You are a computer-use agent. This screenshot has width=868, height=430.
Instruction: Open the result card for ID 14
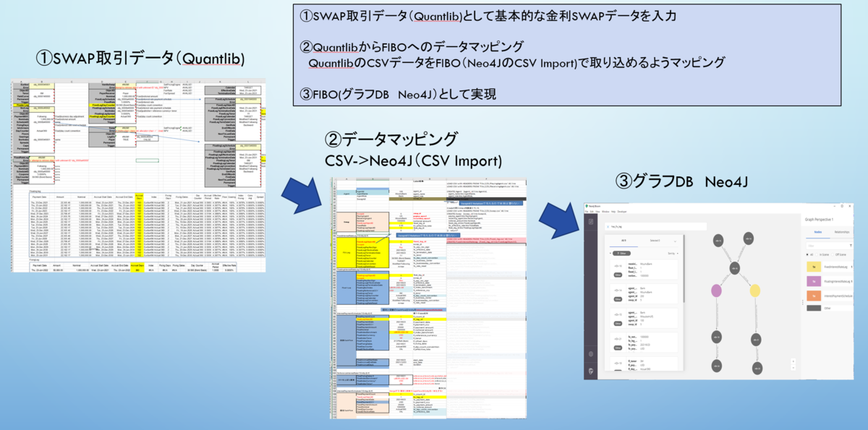click(644, 294)
